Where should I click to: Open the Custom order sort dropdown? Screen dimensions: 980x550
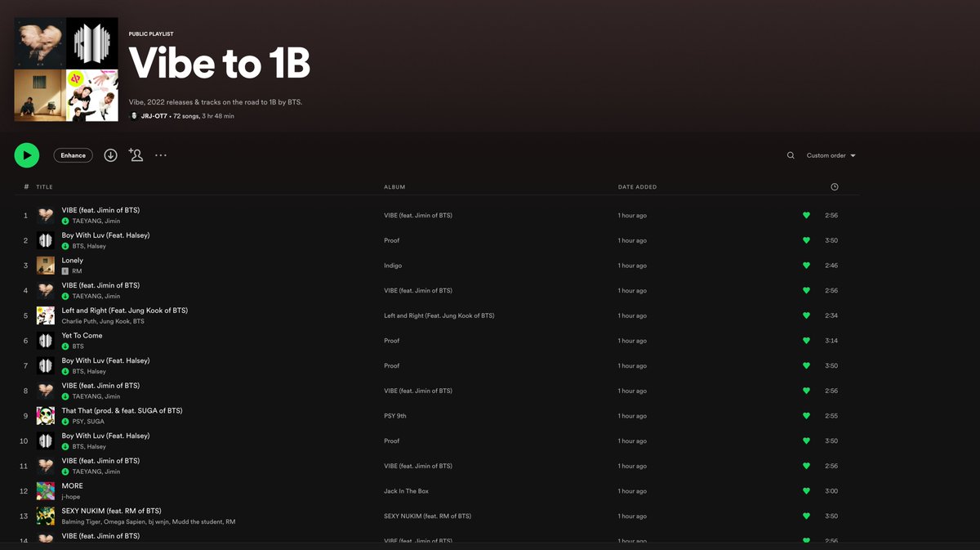click(831, 155)
